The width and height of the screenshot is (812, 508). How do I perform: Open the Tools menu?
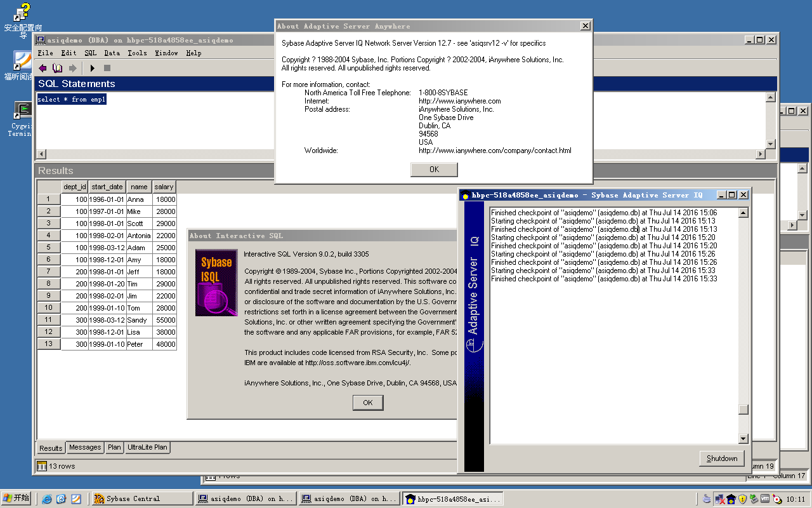pyautogui.click(x=137, y=53)
